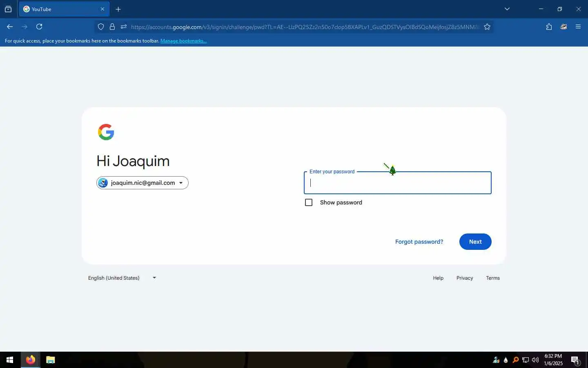Viewport: 588px width, 368px height.
Task: Click the water drop tray icon
Action: pos(506,360)
